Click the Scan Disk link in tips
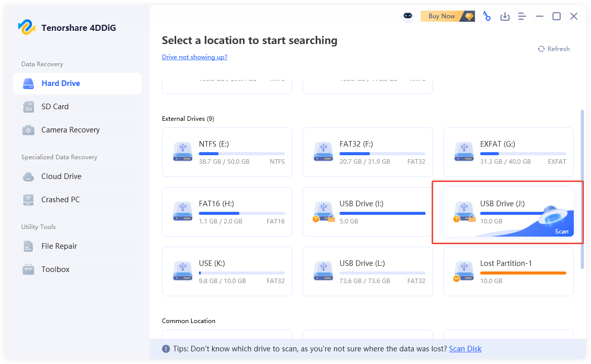This screenshot has width=591, height=364. (x=465, y=349)
